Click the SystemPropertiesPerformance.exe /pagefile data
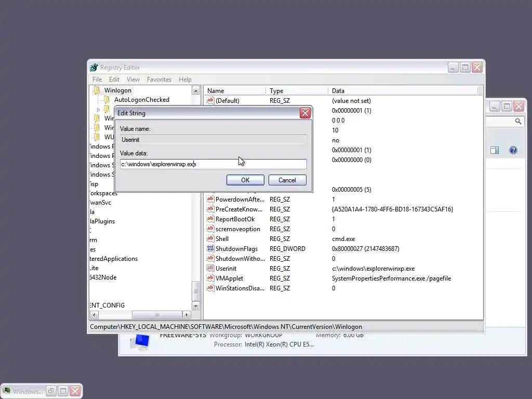 coord(392,278)
